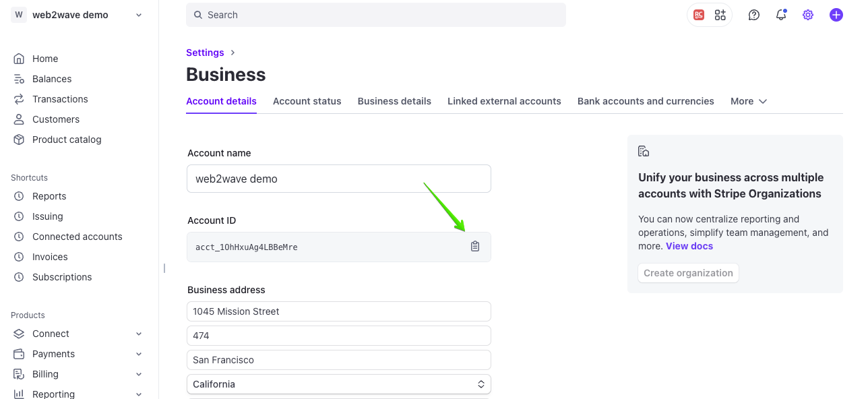Open the red RC app icon
This screenshot has height=399, width=868.
pos(699,15)
